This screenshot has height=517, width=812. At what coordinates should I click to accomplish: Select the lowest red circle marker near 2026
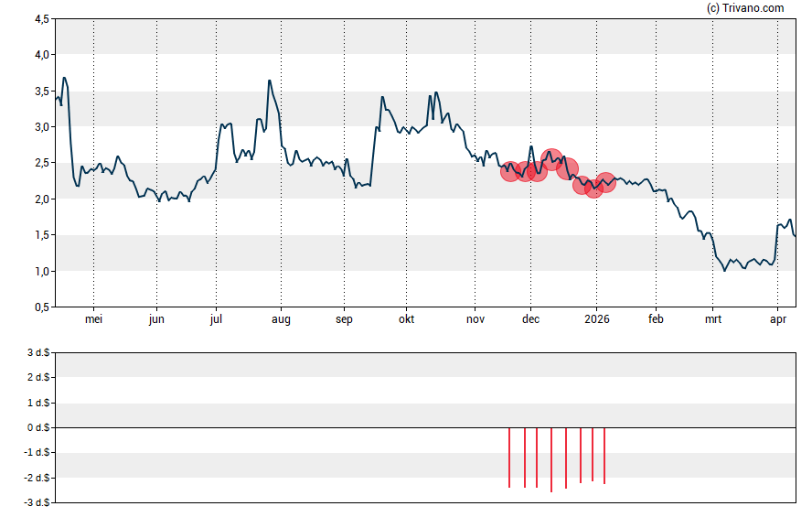[x=593, y=188]
